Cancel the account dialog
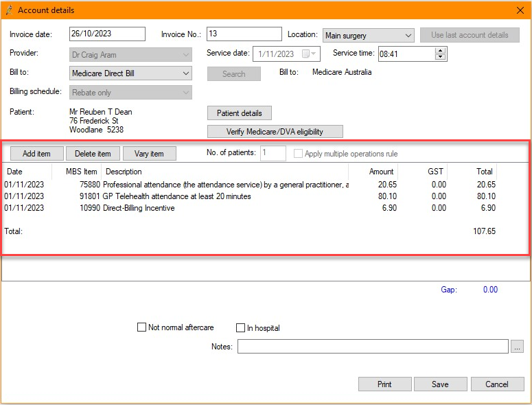532x405 pixels. tap(497, 384)
